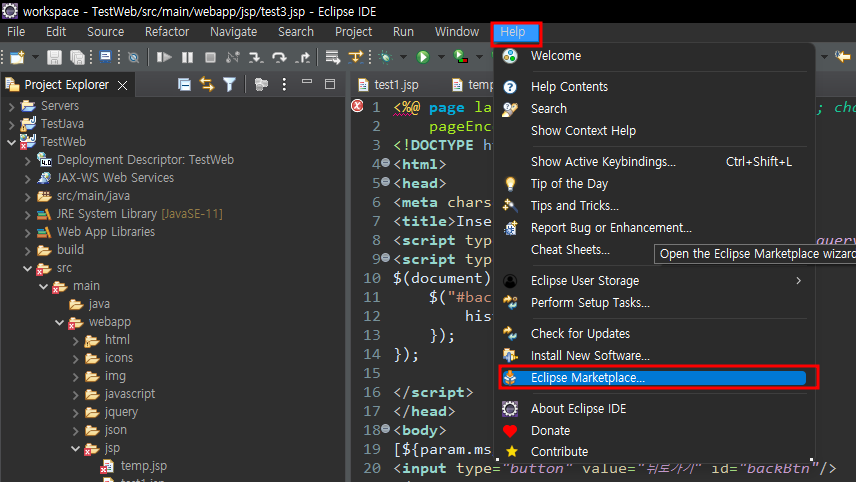Toggle Skip All Breakpoints
The height and width of the screenshot is (482, 856).
[x=133, y=57]
